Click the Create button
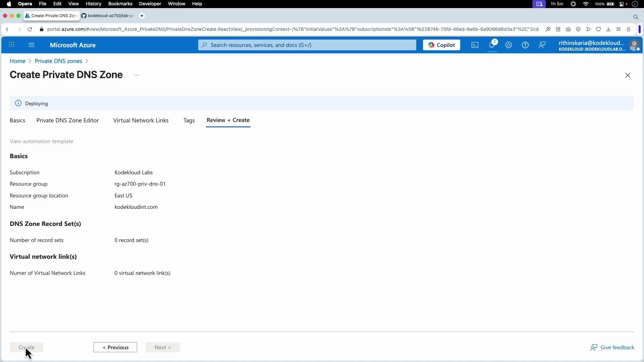The height and width of the screenshot is (362, 644). tap(26, 347)
